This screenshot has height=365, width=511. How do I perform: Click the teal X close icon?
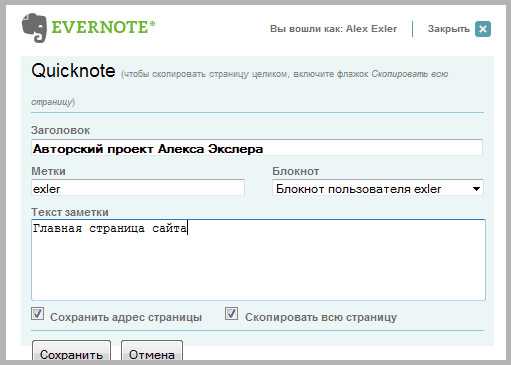click(x=483, y=29)
